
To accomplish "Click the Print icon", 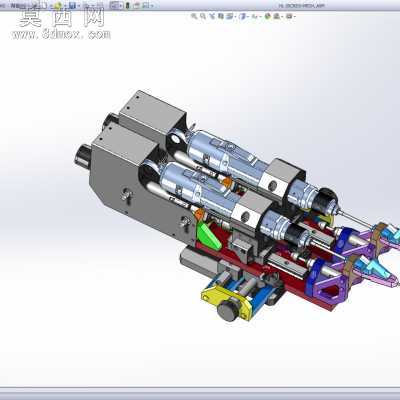I will point(86,5).
